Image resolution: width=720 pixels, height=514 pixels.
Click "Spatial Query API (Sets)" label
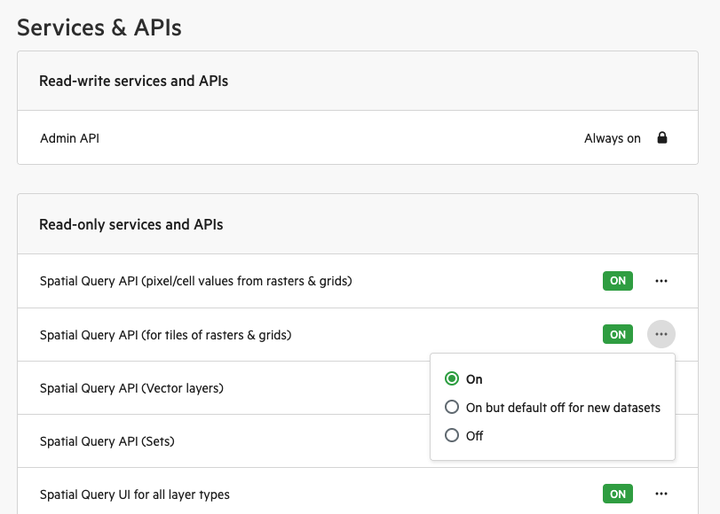107,441
